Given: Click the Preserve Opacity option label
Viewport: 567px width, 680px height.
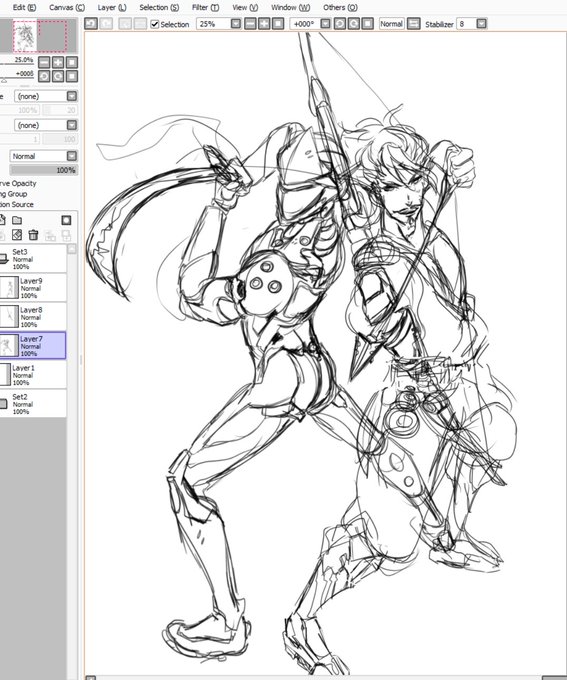Looking at the screenshot, I should (x=18, y=183).
